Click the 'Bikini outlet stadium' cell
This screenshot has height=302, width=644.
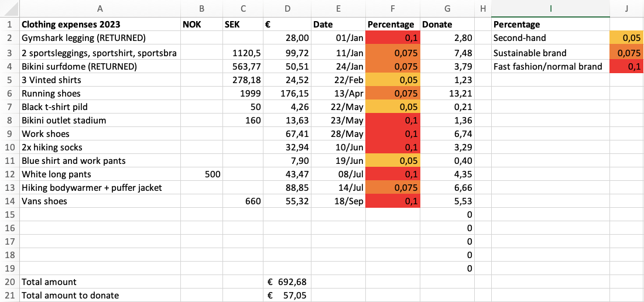[x=100, y=121]
